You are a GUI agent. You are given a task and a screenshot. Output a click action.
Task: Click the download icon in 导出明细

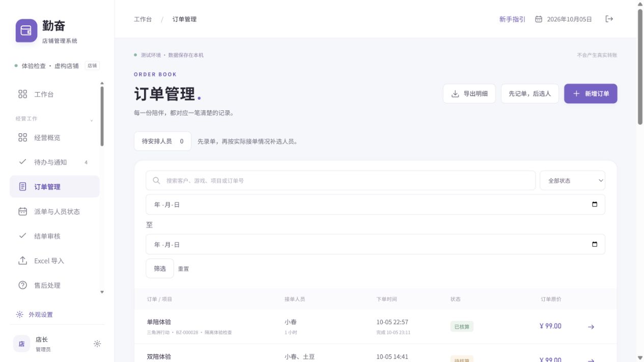tap(455, 94)
